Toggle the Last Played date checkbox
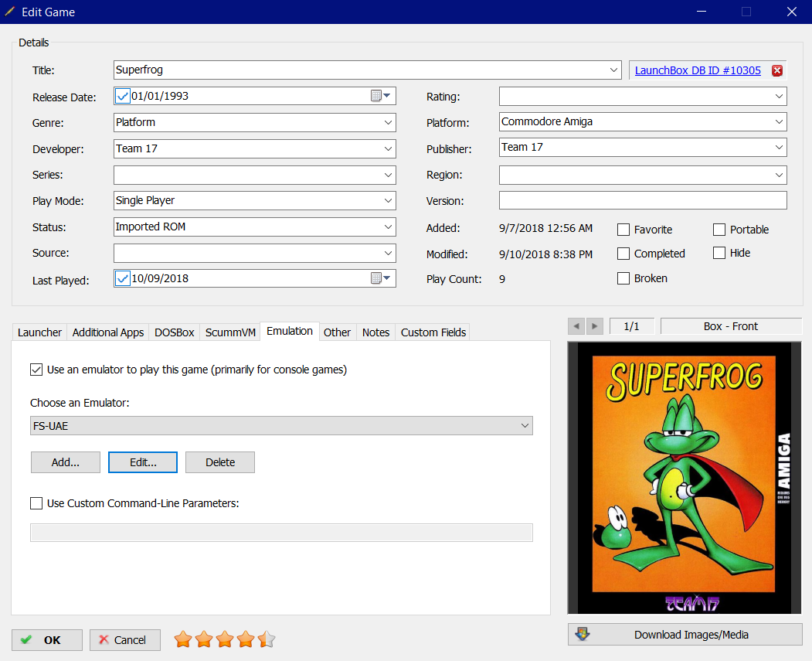The width and height of the screenshot is (812, 661). (123, 278)
